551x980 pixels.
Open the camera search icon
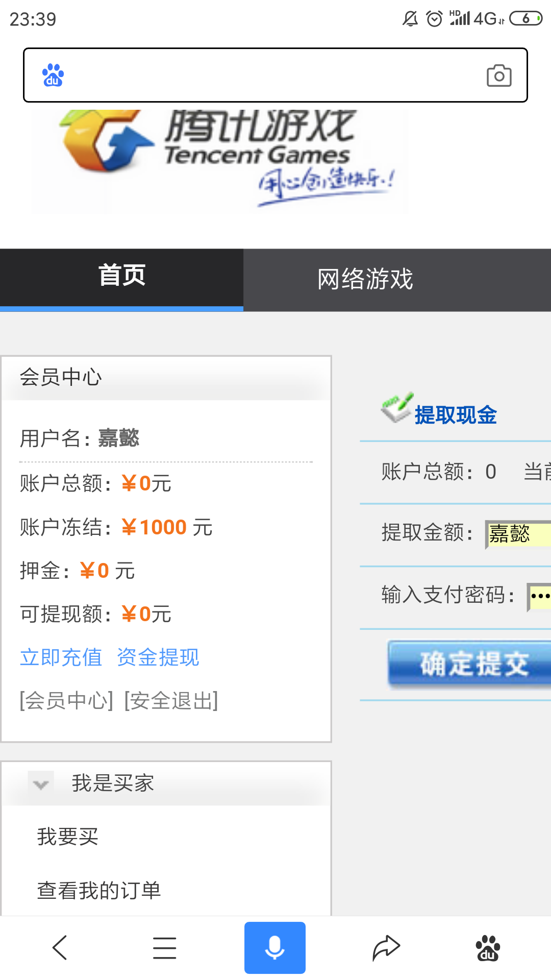pyautogui.click(x=498, y=75)
